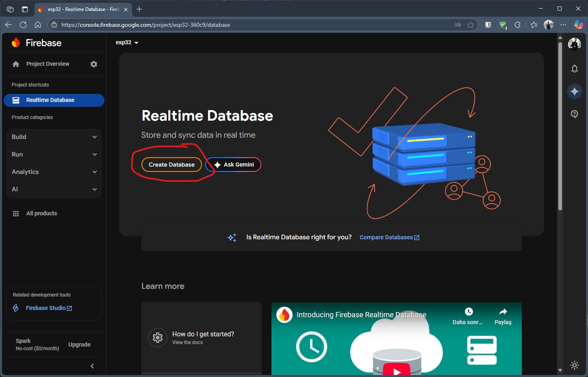The width and height of the screenshot is (588, 377).
Task: Click 'Spark No-cost ($0/month)' plan text
Action: [37, 344]
